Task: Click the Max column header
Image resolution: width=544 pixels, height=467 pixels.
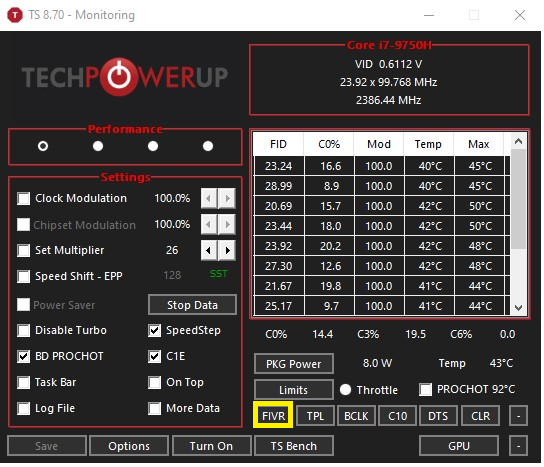Action: (478, 144)
